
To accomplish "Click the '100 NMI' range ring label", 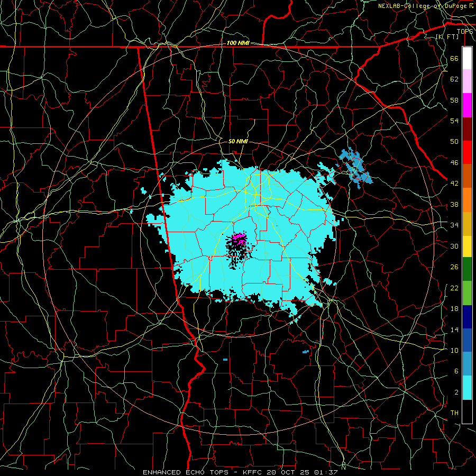I will (238, 43).
